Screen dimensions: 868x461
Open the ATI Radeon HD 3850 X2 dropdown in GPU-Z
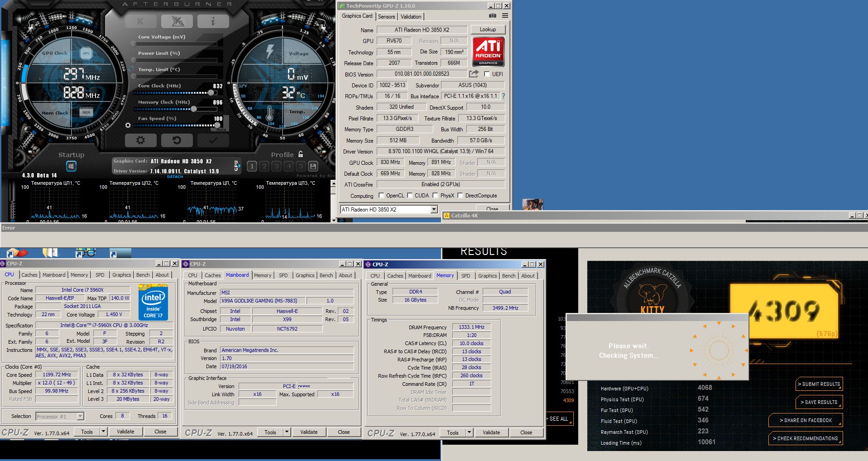[x=434, y=209]
